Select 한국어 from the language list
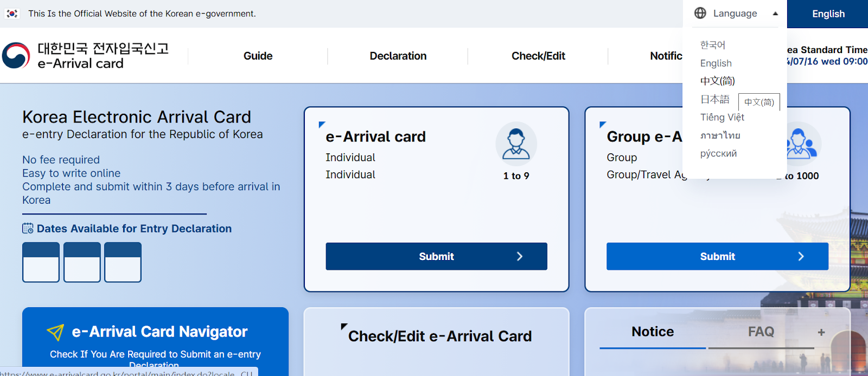 click(x=712, y=45)
